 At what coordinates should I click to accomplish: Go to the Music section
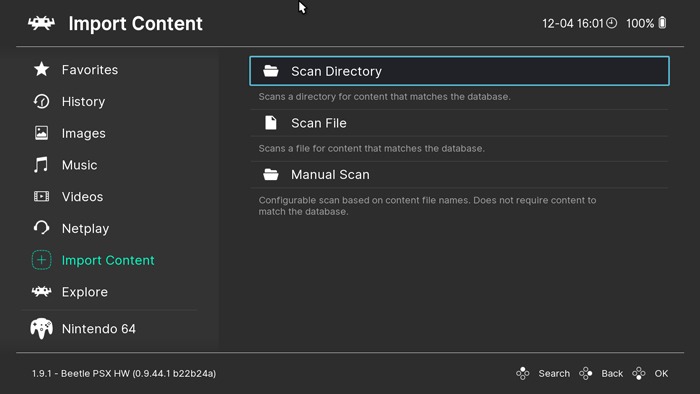79,165
